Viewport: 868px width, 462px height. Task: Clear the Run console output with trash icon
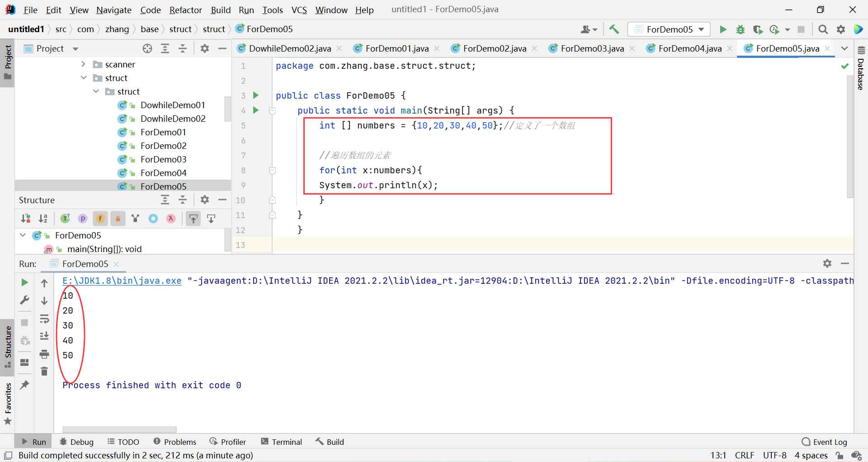click(x=44, y=371)
